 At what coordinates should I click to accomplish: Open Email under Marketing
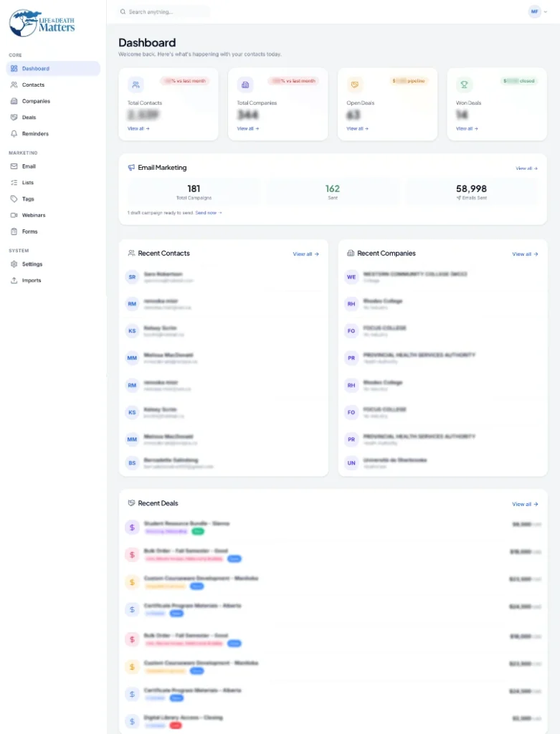(x=53, y=166)
